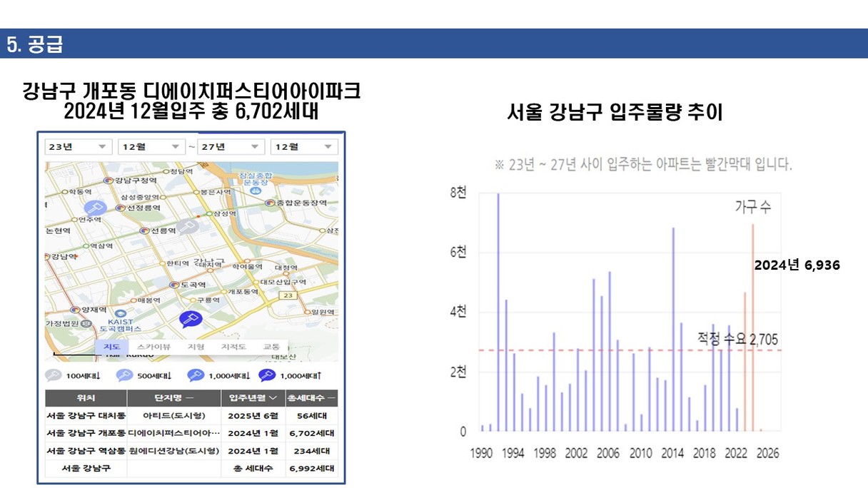Sort table by 위치 column header

(x=86, y=398)
